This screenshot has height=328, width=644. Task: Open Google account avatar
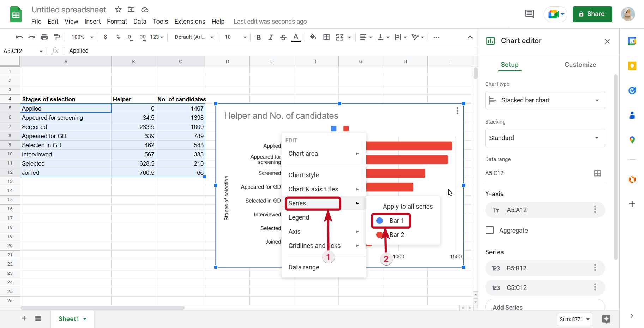pyautogui.click(x=628, y=14)
